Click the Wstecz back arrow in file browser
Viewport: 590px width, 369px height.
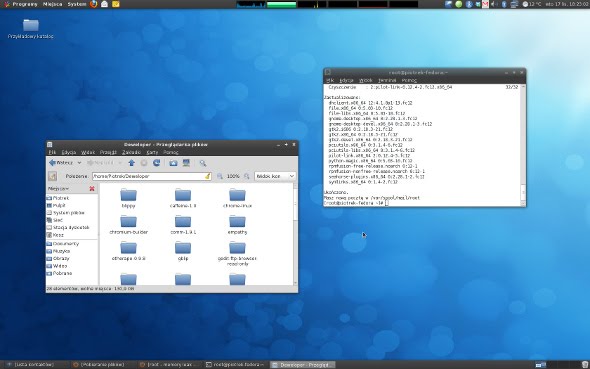pyautogui.click(x=61, y=163)
